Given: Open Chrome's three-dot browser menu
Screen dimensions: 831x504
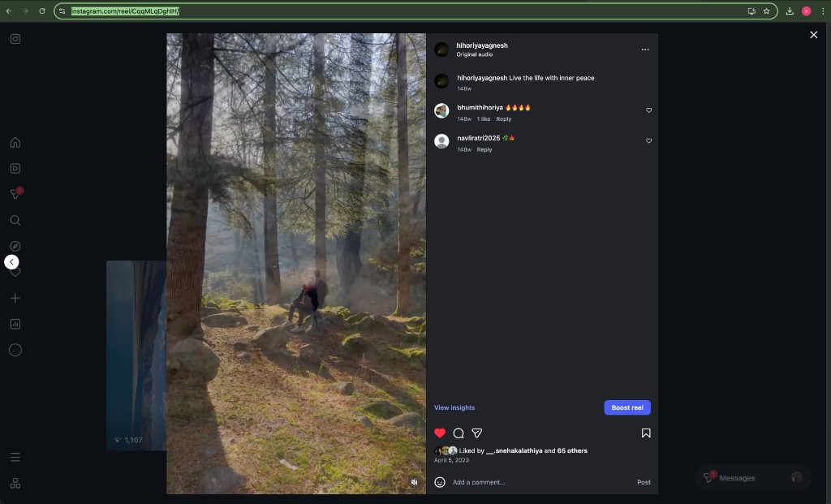Looking at the screenshot, I should coord(823,11).
